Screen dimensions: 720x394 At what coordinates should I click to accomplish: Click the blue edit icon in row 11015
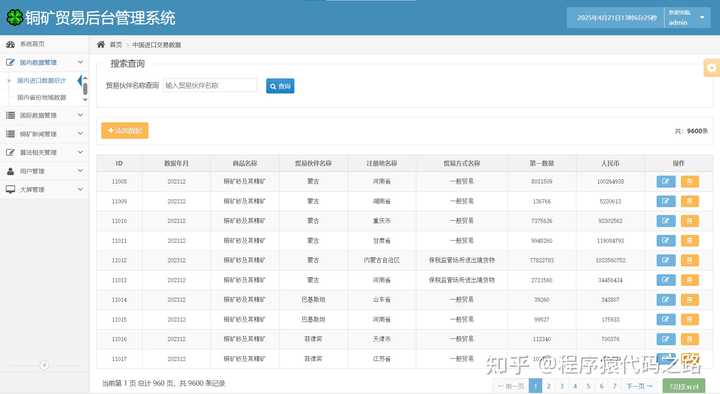666,319
